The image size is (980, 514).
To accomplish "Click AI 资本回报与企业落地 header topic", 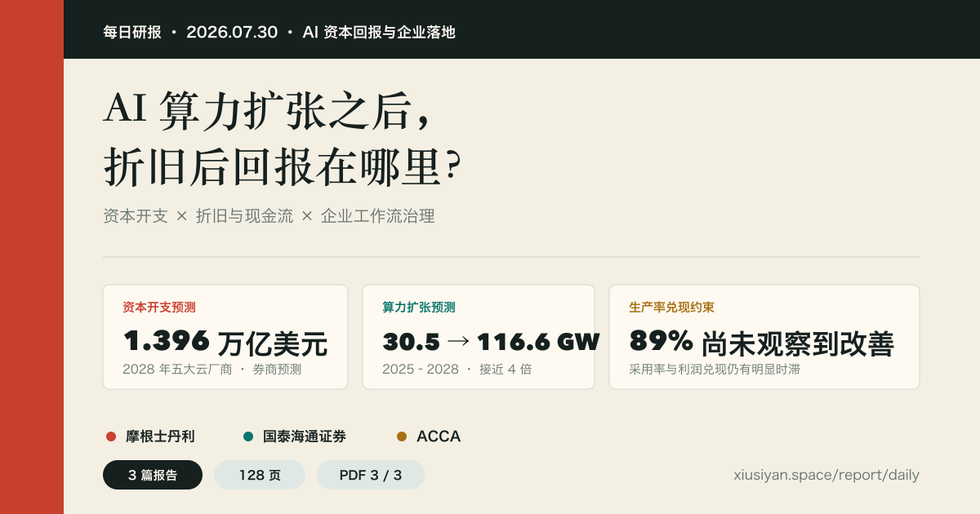I will (x=379, y=32).
